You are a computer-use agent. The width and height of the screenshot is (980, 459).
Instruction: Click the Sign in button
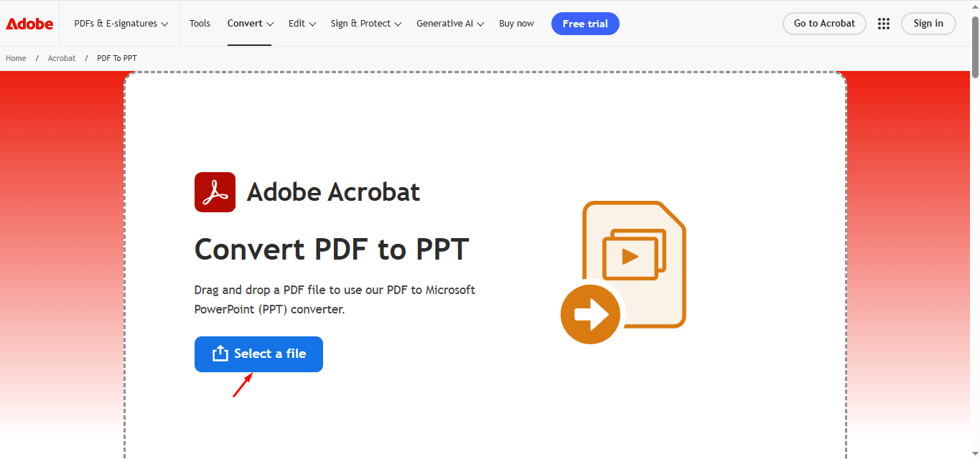tap(928, 24)
